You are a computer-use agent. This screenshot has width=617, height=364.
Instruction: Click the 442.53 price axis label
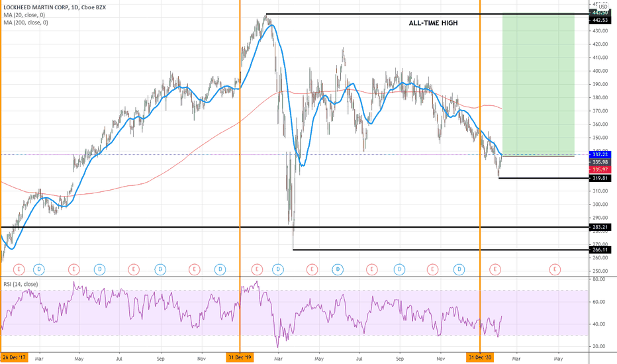tap(600, 20)
